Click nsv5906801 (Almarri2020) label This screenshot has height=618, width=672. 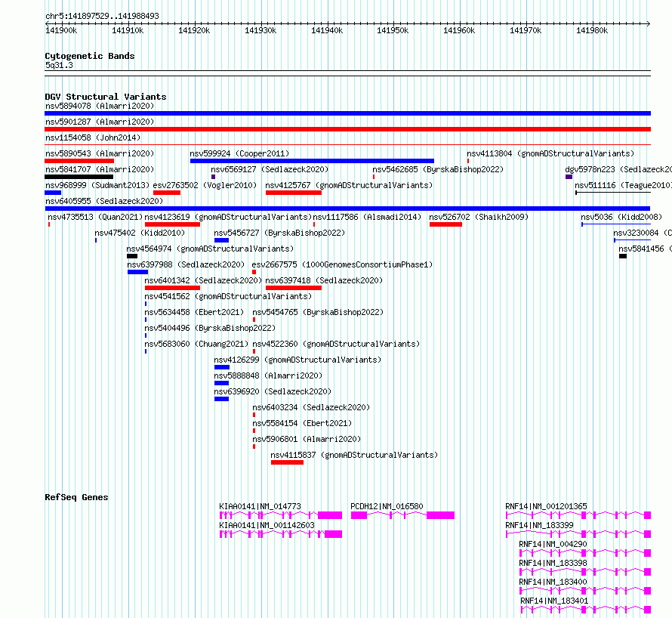307,439
